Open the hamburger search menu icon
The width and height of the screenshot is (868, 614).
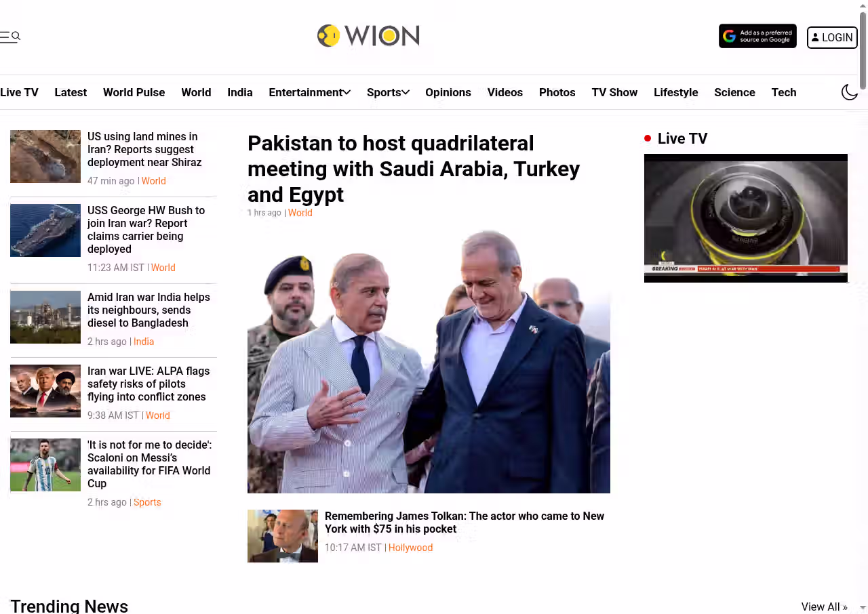pos(10,37)
